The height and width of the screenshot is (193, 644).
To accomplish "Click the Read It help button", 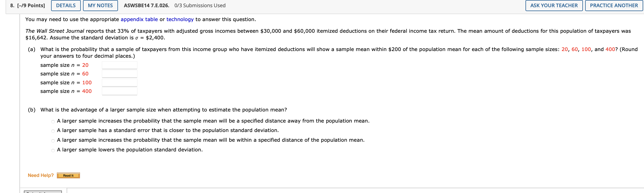I will point(68,175).
